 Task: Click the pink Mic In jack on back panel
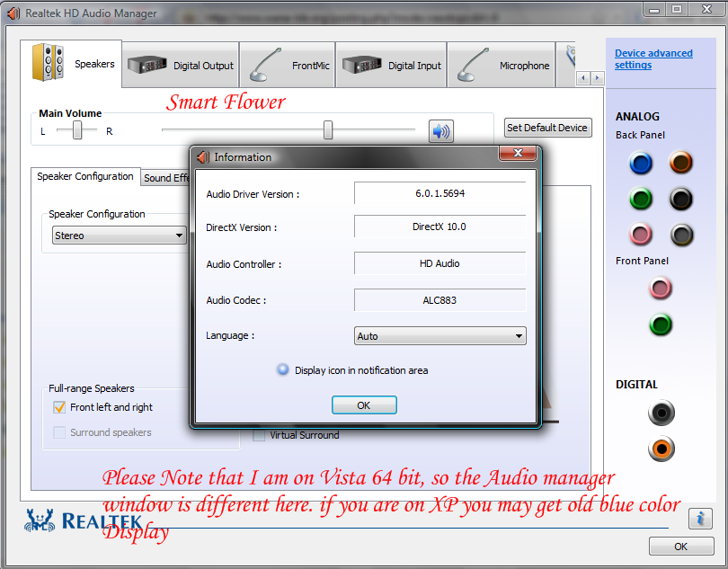640,234
